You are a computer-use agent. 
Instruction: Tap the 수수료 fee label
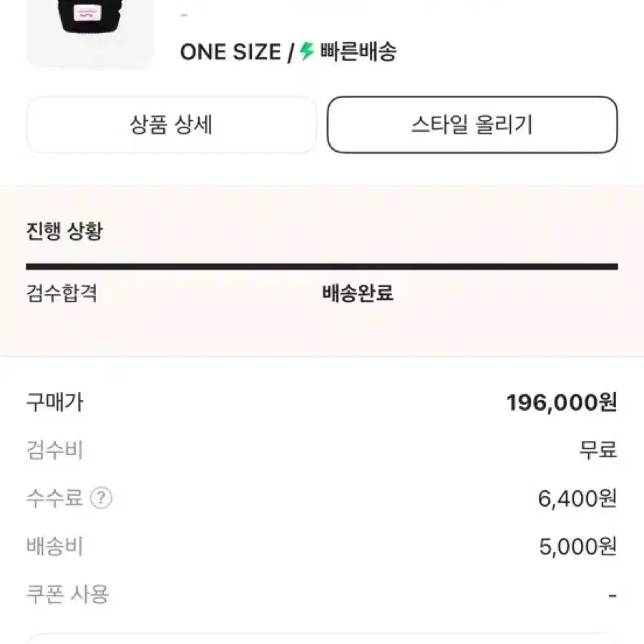[54, 498]
